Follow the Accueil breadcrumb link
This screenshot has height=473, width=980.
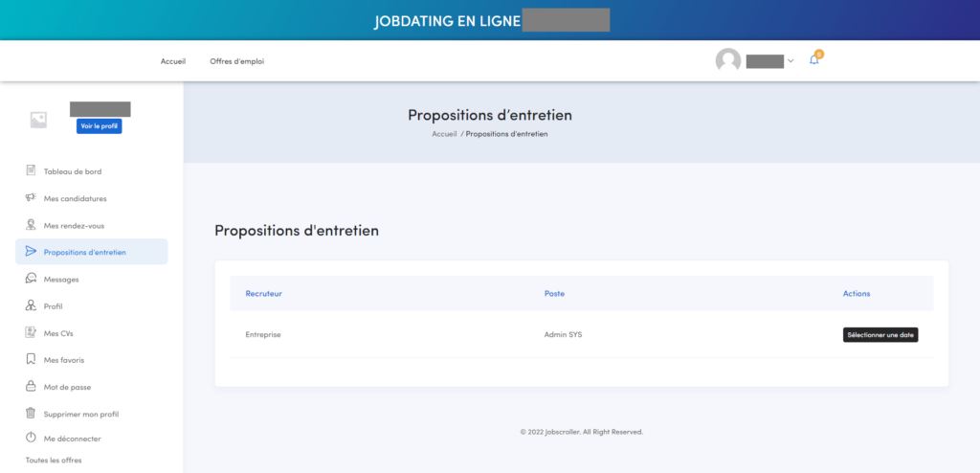point(443,134)
